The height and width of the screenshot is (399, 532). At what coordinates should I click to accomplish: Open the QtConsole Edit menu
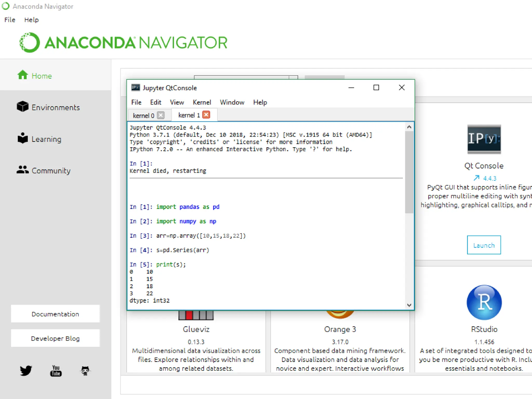156,102
